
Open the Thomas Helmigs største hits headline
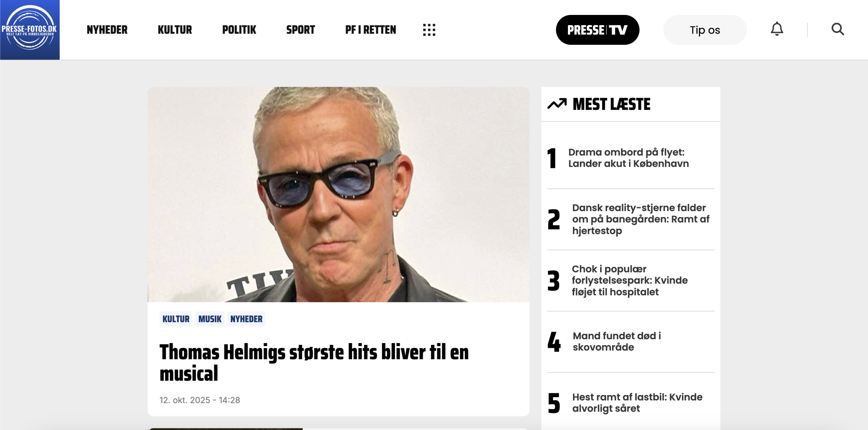coord(314,362)
